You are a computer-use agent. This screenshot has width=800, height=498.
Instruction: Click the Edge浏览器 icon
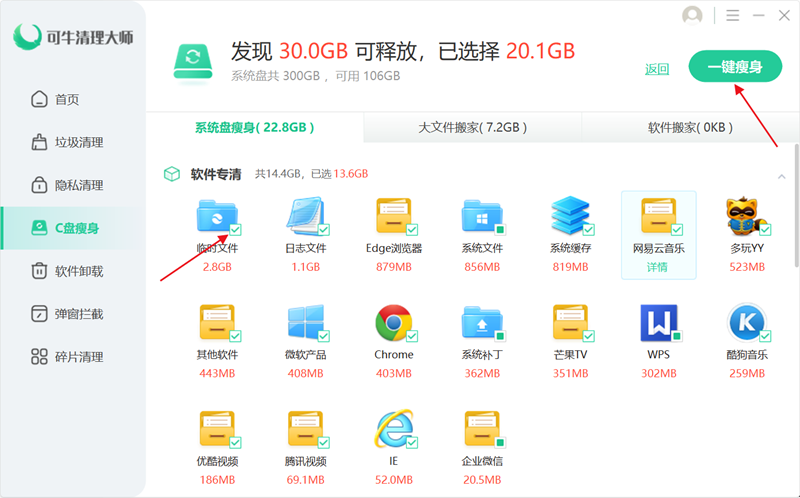click(x=393, y=216)
